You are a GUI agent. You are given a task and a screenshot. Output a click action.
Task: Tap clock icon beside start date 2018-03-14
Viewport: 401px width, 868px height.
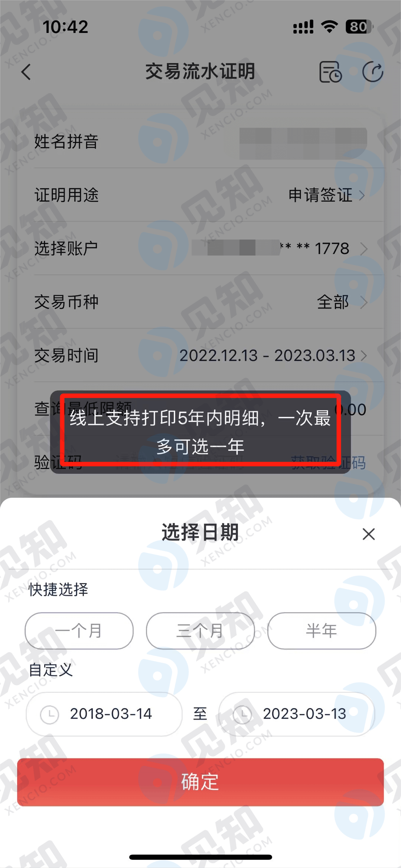49,714
